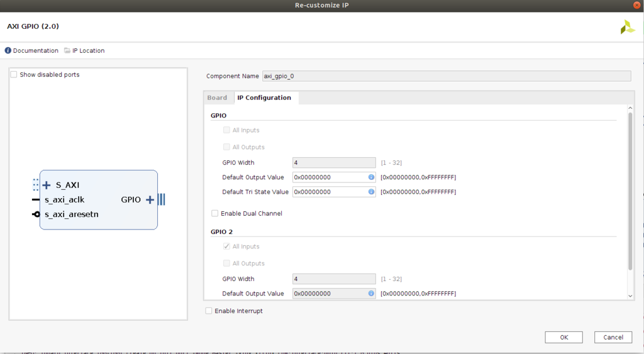Open the Documentation link
Screen dimensions: 644x354
tap(36, 50)
